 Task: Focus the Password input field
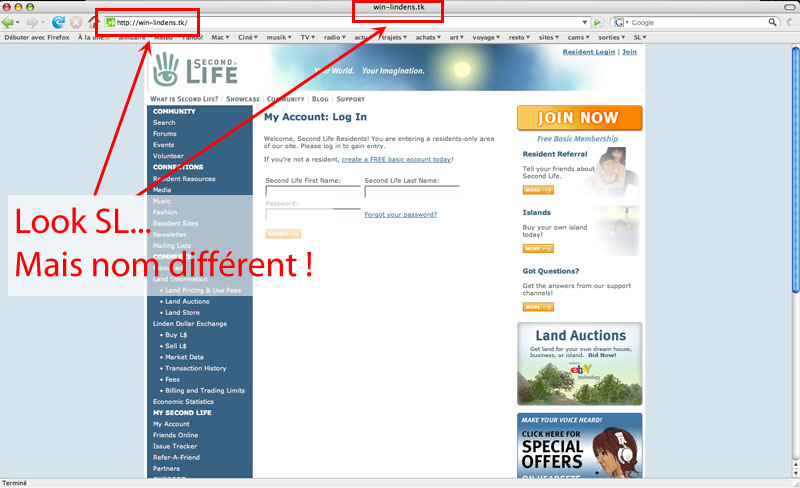click(x=313, y=214)
